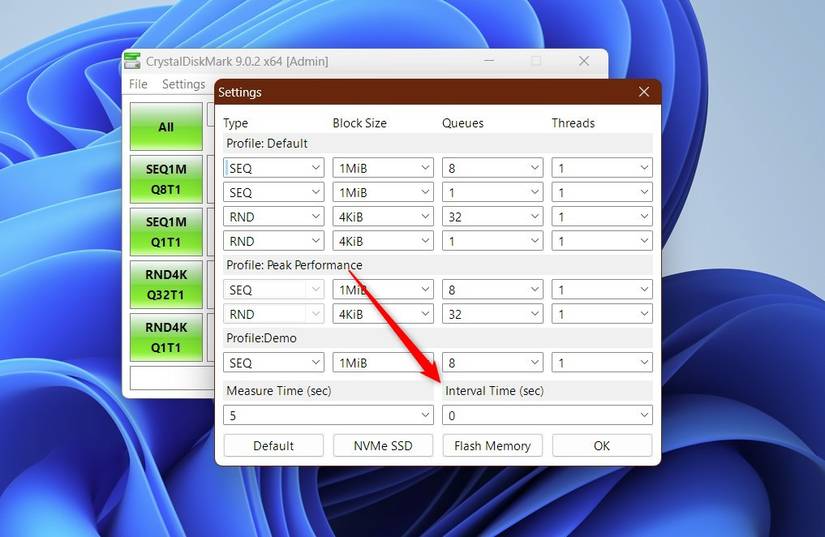Open Peak Performance RND Block Size dropdown

point(383,314)
